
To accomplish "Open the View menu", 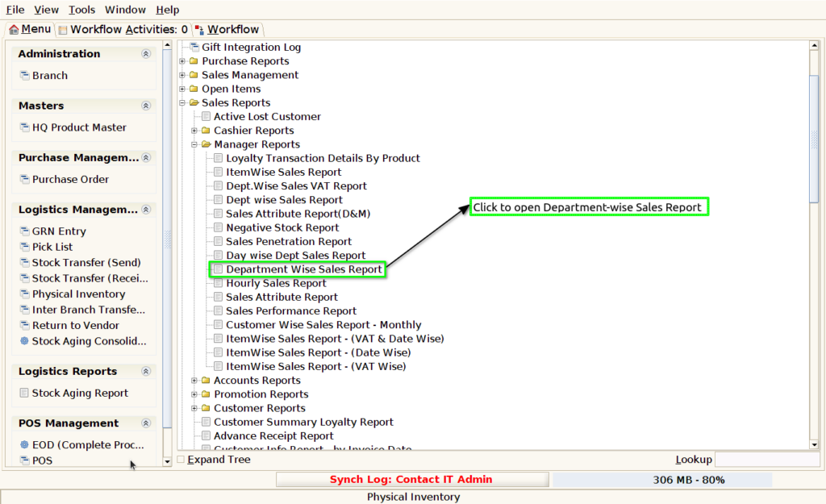I will [46, 10].
